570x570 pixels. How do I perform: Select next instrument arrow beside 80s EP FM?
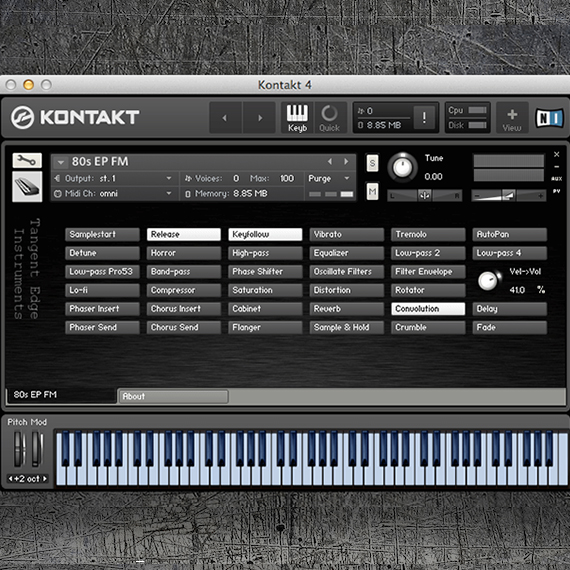[346, 161]
